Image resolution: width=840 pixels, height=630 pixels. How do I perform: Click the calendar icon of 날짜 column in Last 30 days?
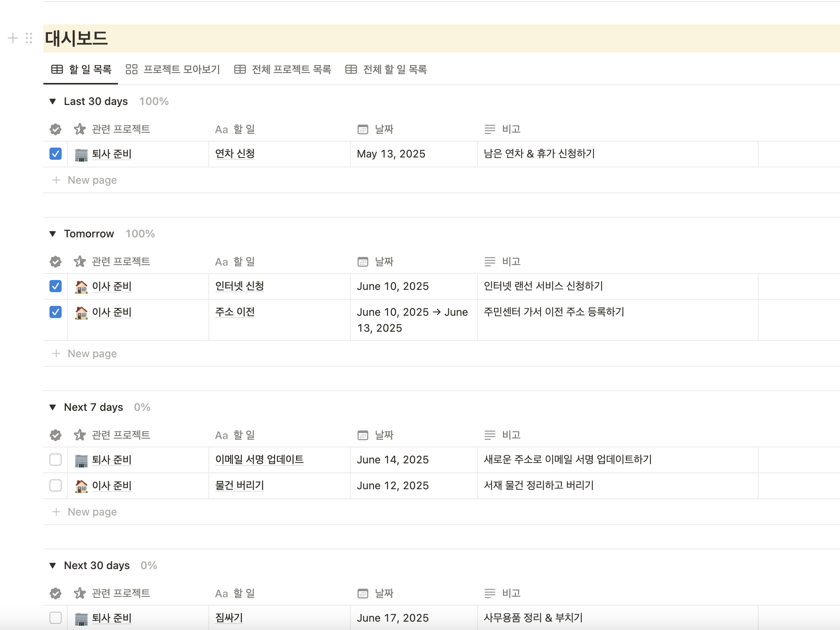363,129
